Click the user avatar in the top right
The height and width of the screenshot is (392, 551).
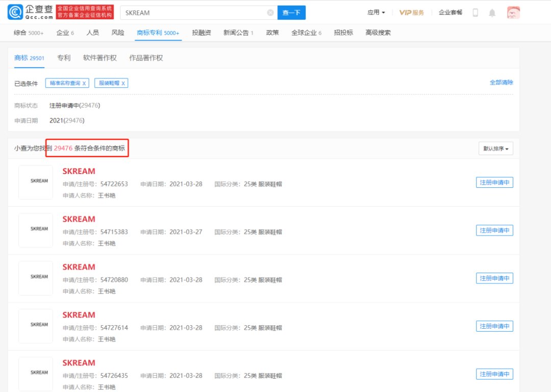point(513,12)
